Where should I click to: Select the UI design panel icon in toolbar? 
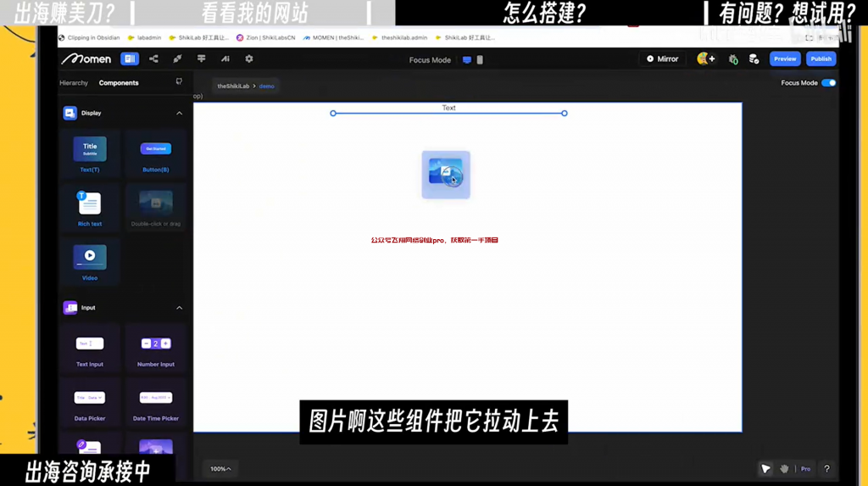click(x=130, y=59)
